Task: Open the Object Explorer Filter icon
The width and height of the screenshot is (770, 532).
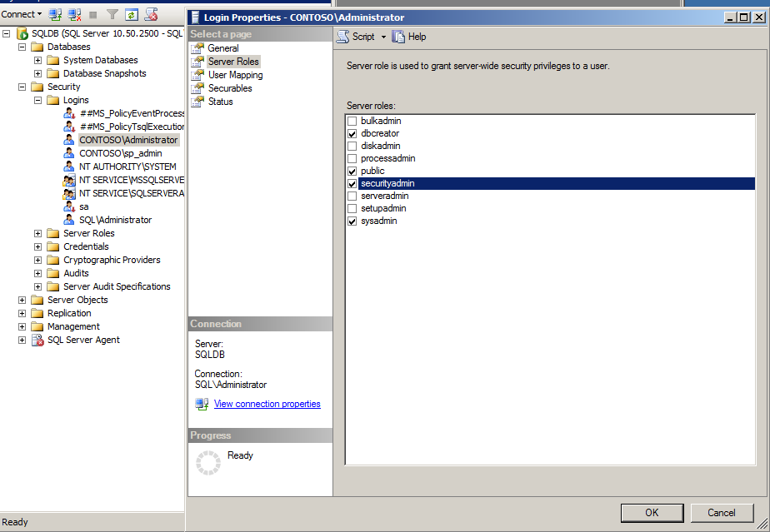Action: pos(112,14)
